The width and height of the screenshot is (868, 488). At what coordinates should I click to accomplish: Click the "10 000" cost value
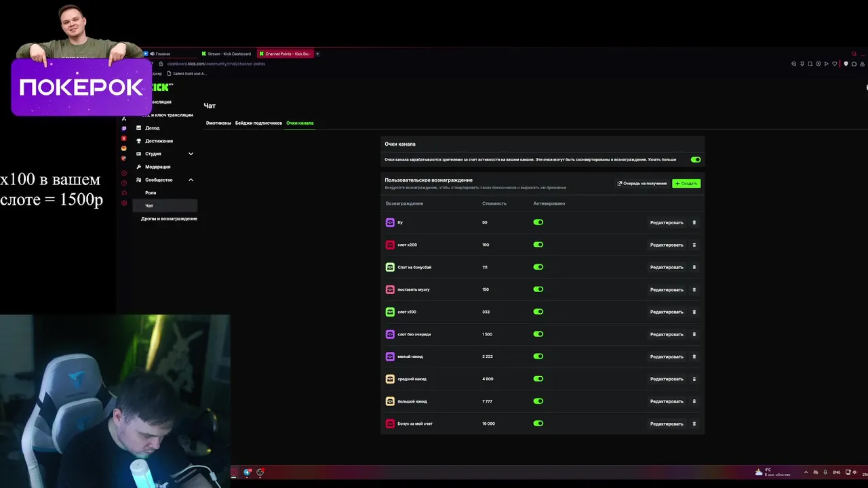click(x=488, y=424)
